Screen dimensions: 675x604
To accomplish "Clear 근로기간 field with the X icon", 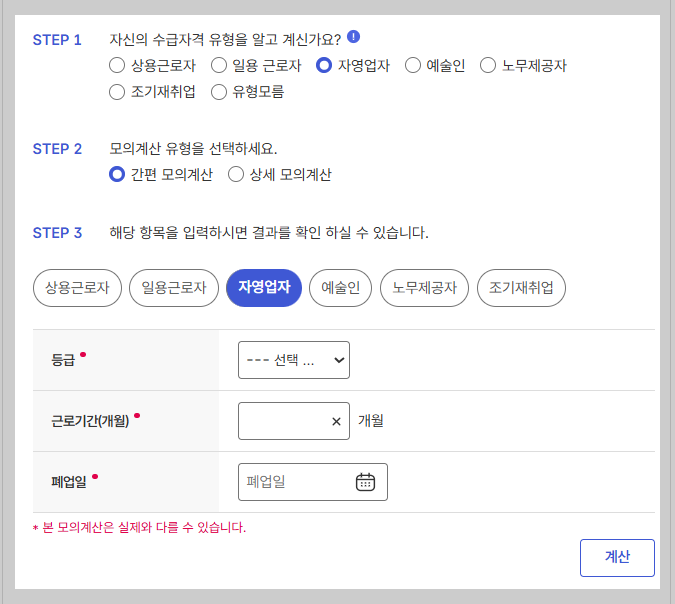I will [x=336, y=421].
